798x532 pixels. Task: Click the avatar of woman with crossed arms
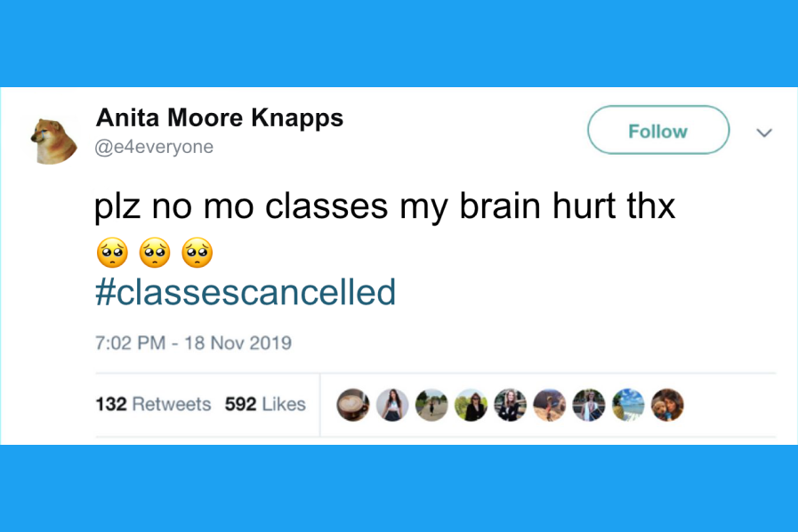pos(511,405)
